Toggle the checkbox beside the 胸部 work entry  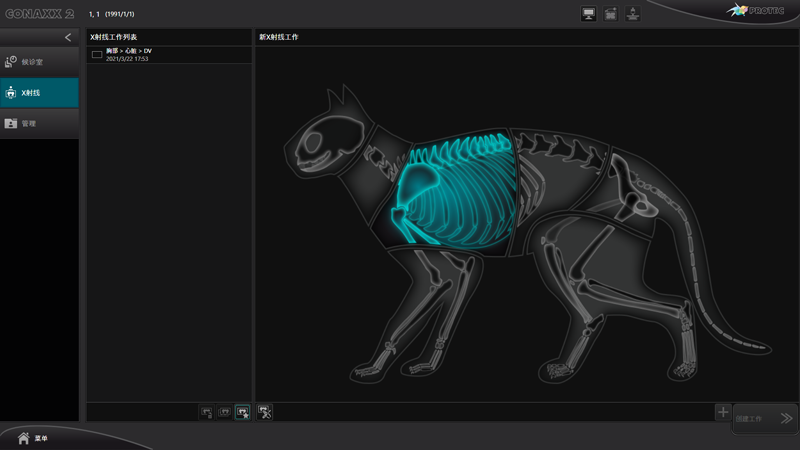click(97, 55)
